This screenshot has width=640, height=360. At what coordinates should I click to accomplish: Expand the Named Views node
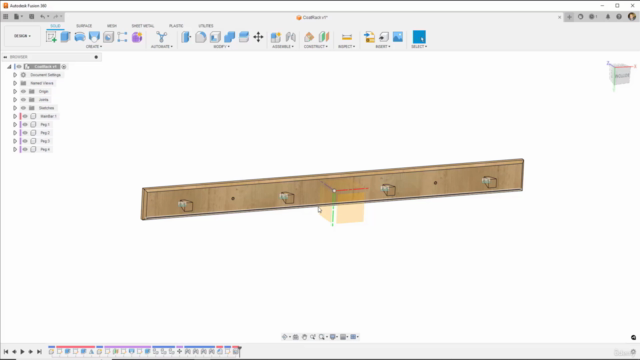tap(15, 83)
